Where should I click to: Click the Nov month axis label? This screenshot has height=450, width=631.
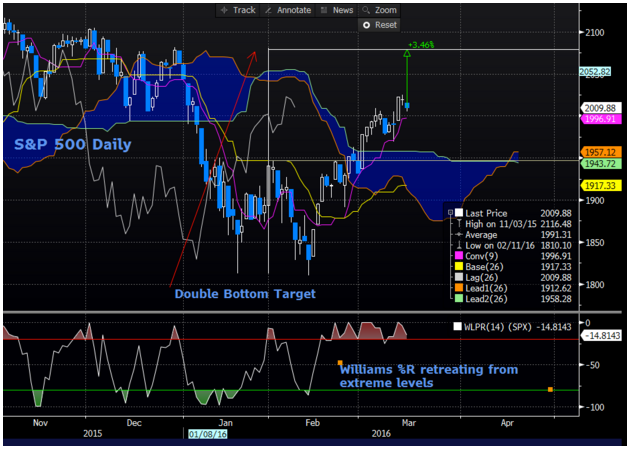coord(40,423)
